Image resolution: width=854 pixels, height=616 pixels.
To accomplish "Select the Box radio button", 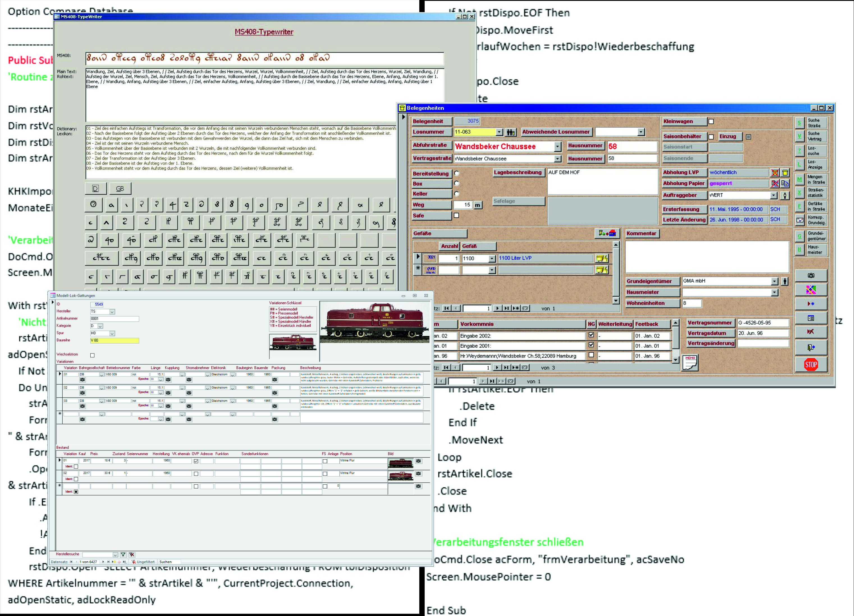I will pos(457,184).
